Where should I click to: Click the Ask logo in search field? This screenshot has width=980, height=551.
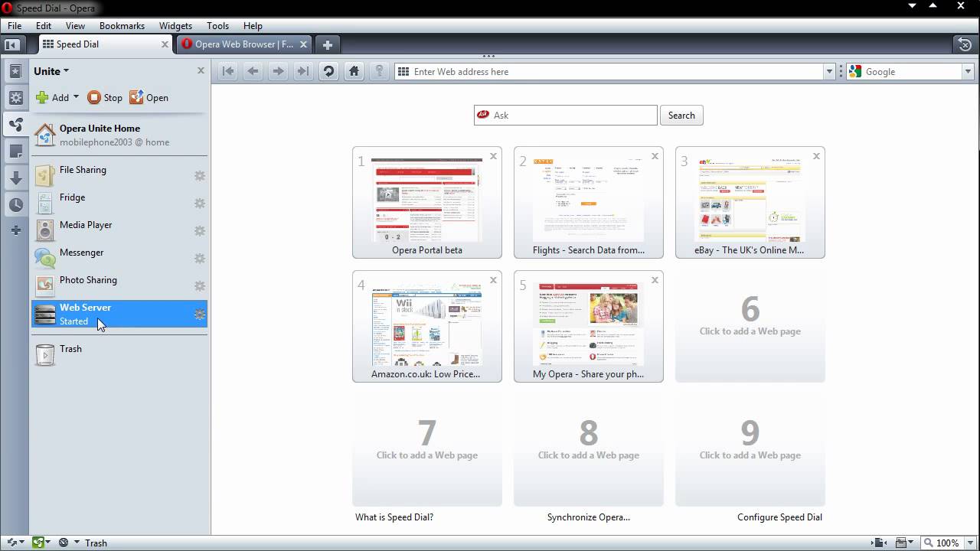point(482,115)
